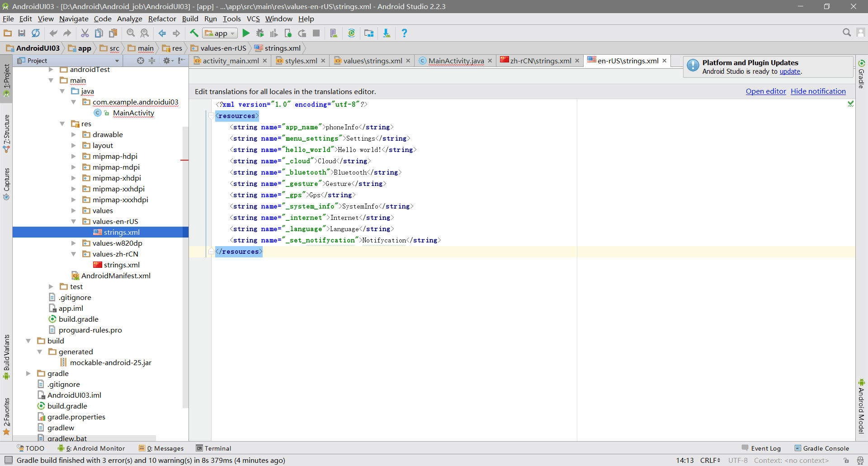Open the AVD Manager icon
868x466 pixels.
[x=334, y=33]
